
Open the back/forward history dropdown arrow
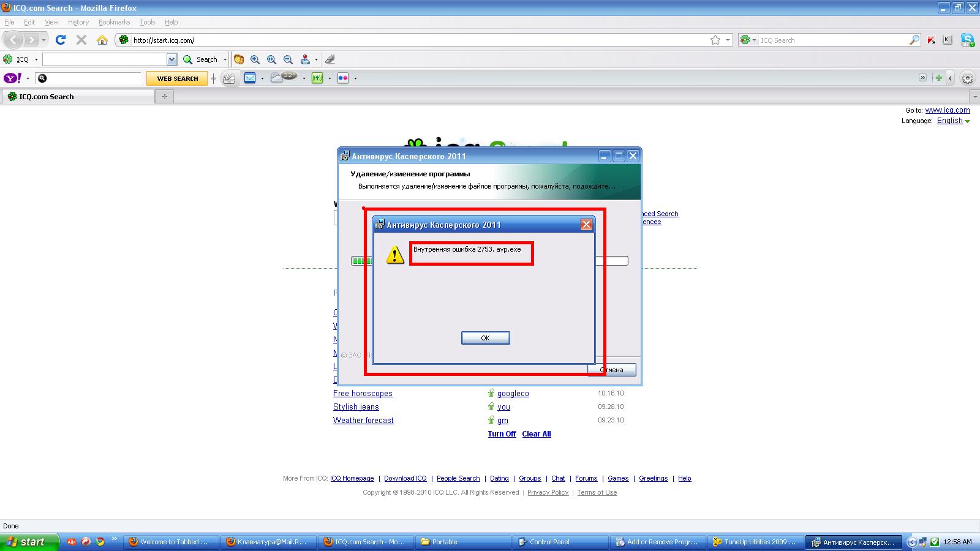pos(43,40)
